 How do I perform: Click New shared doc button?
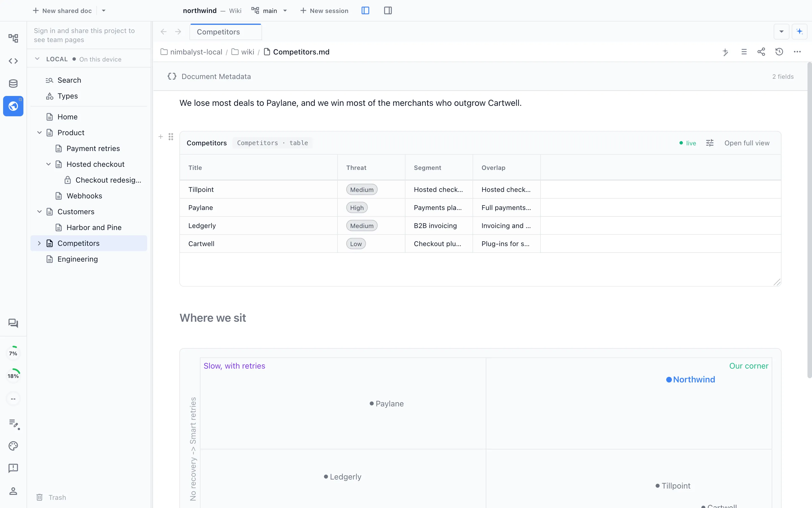coord(62,11)
